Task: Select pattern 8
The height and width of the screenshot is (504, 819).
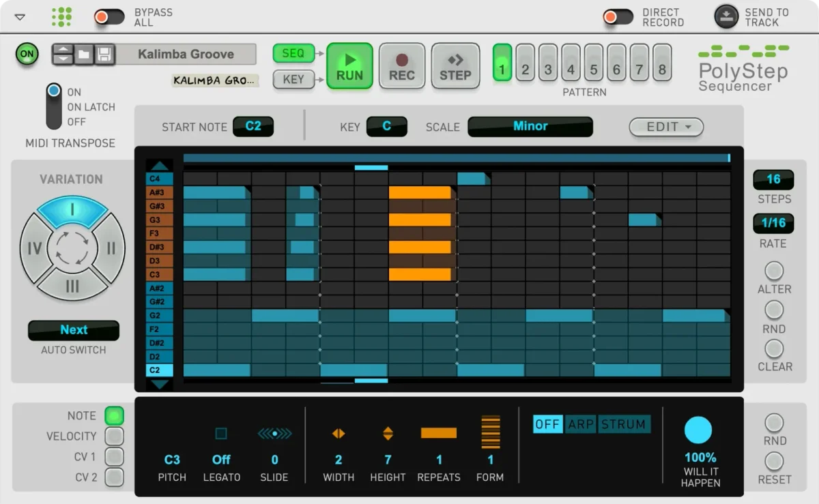Action: [x=662, y=62]
